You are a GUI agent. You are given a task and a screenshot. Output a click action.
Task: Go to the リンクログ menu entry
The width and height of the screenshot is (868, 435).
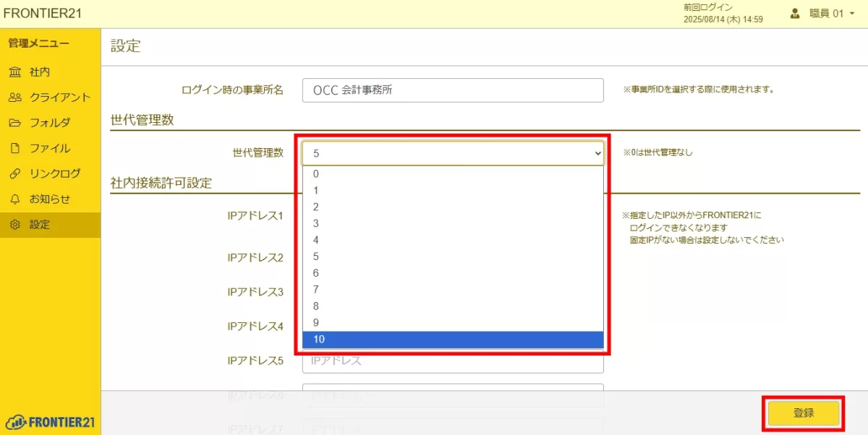55,173
